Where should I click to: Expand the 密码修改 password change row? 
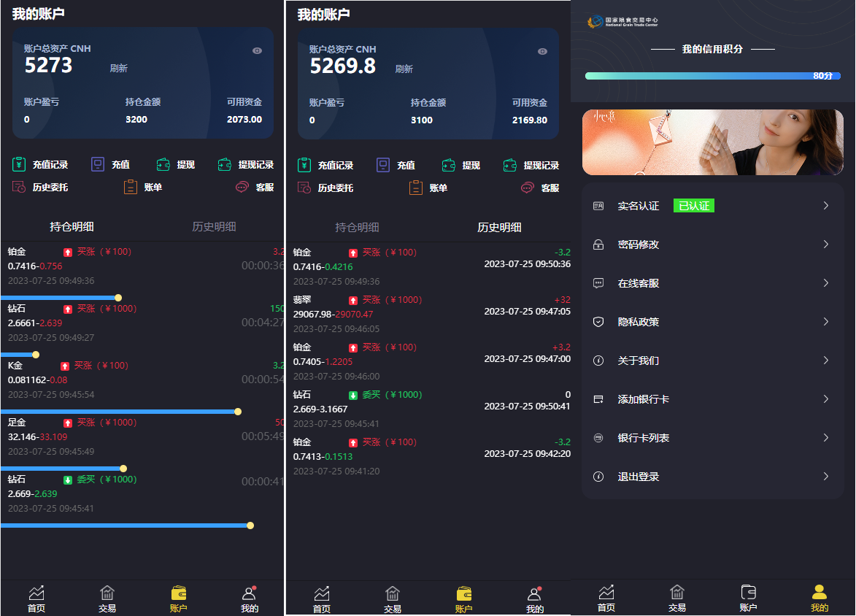[x=712, y=244]
